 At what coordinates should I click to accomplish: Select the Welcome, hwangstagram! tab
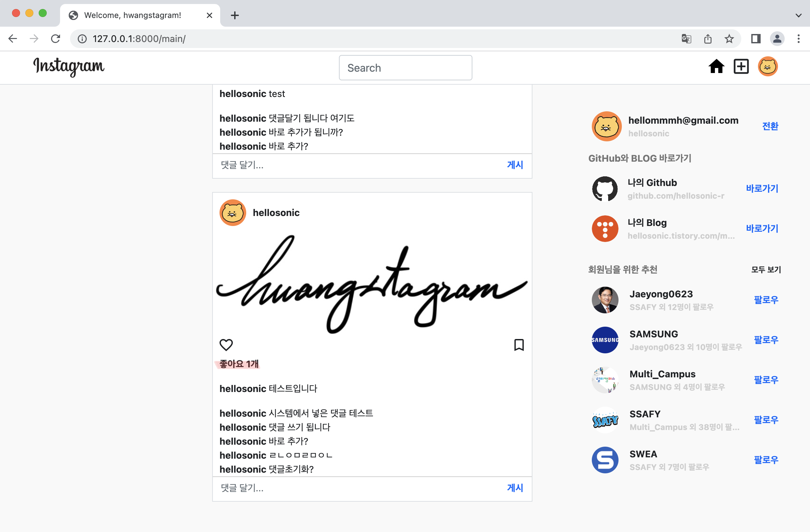click(x=133, y=15)
